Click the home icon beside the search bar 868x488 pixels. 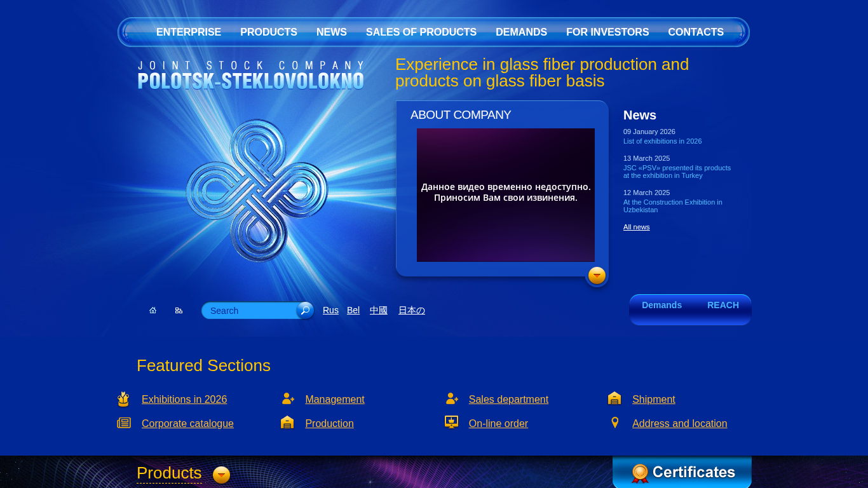click(x=153, y=310)
